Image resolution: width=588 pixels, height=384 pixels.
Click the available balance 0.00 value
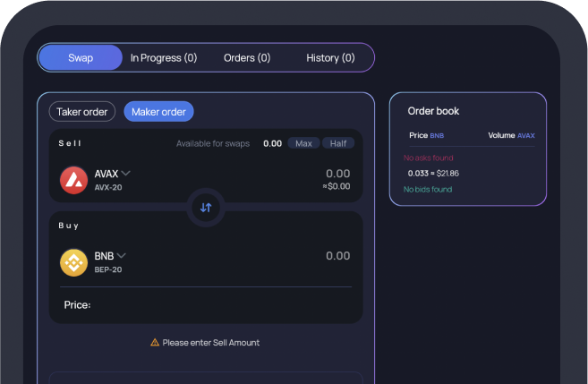tap(272, 143)
